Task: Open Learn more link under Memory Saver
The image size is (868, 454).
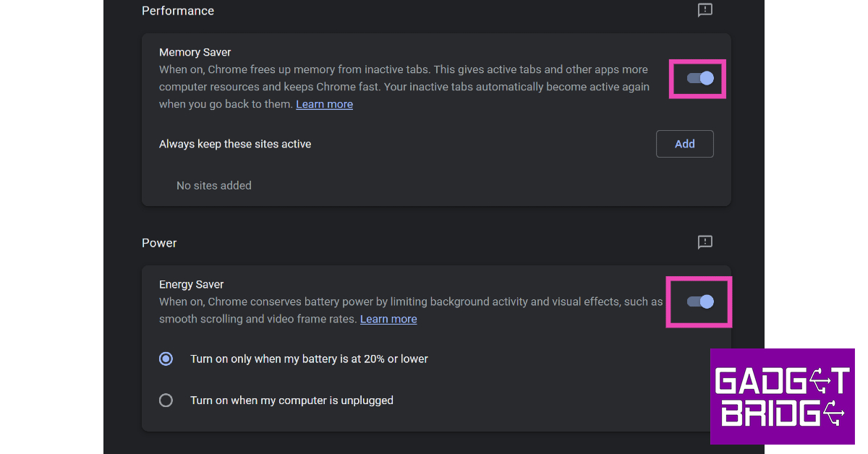Action: click(x=324, y=104)
